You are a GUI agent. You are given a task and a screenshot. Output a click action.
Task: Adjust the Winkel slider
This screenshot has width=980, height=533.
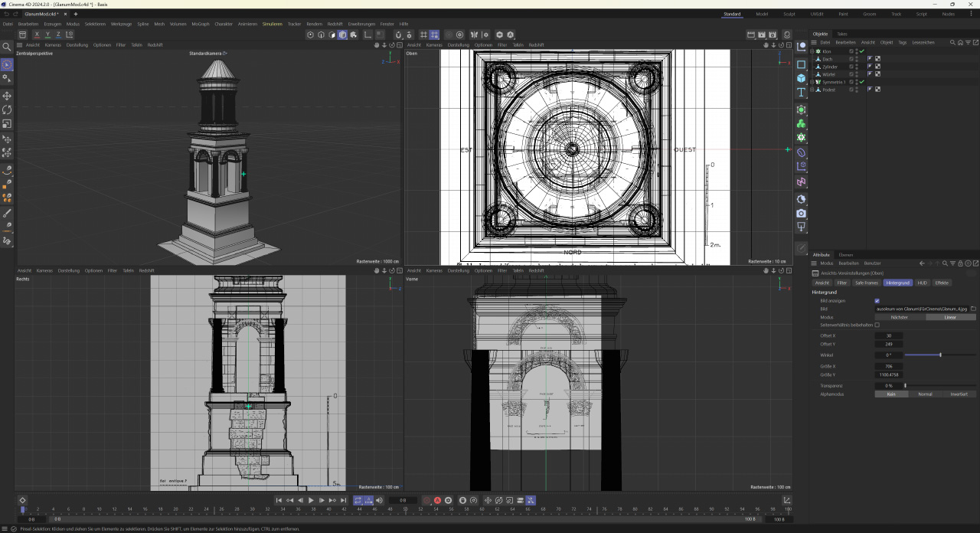(940, 355)
